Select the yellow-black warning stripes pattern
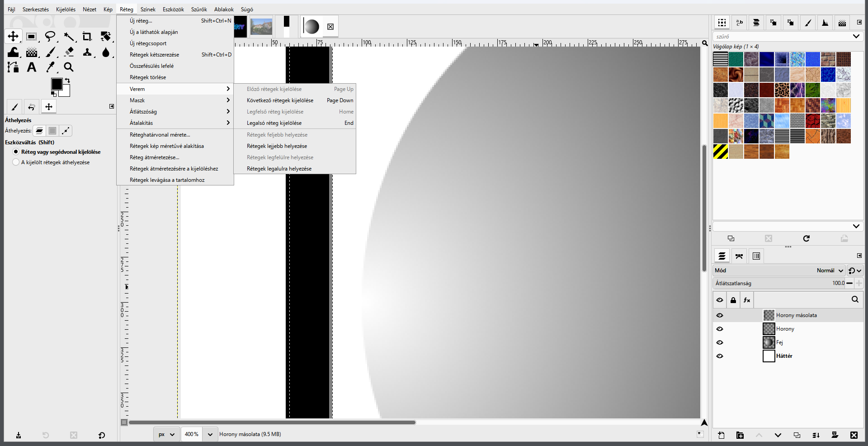 click(x=721, y=152)
